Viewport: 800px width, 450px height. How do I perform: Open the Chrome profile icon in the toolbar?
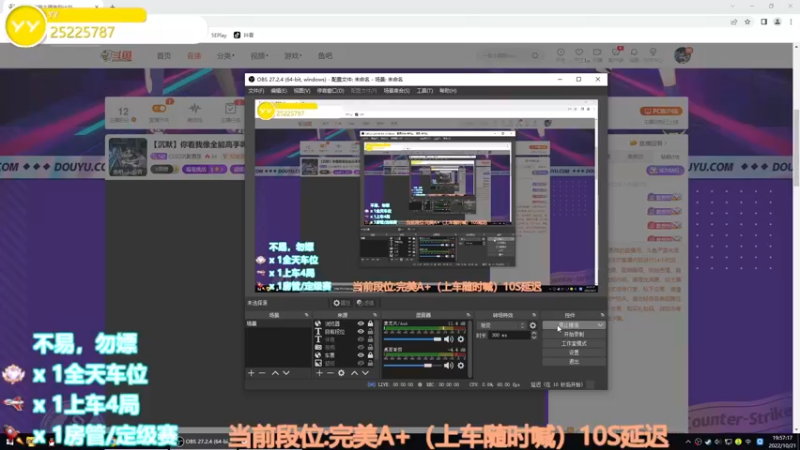[x=778, y=22]
